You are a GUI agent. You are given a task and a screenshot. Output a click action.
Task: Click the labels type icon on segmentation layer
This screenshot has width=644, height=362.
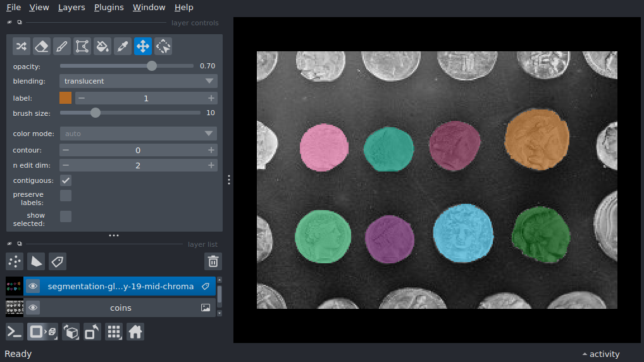coord(206,287)
